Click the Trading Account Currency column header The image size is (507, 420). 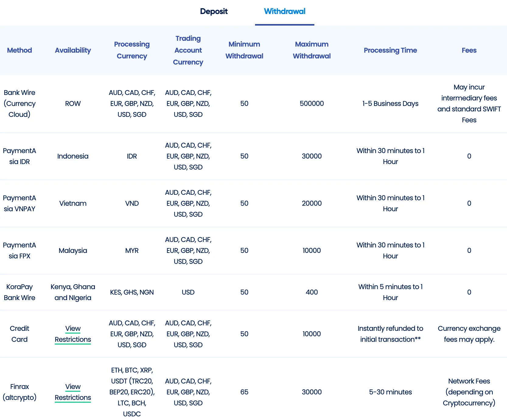(x=188, y=50)
